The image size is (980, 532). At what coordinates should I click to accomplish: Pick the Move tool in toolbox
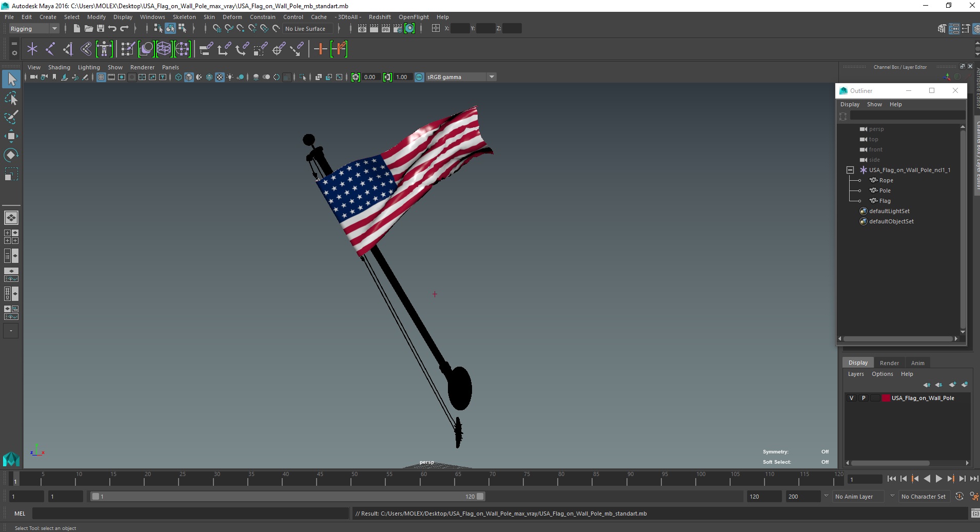click(11, 136)
